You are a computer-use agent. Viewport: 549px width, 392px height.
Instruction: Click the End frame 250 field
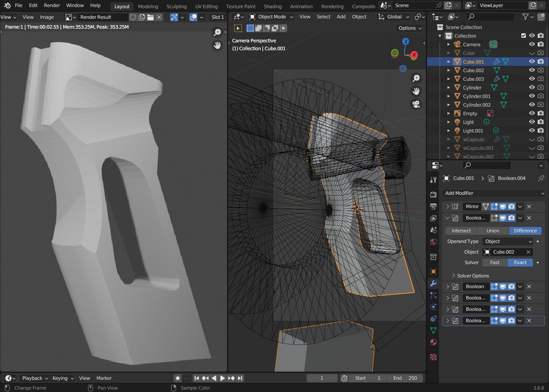(405, 378)
